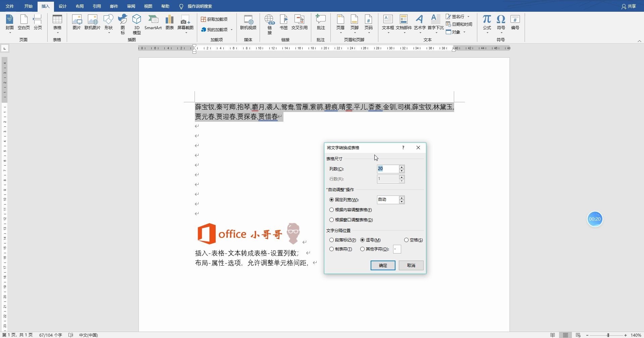Switch to the 设计 ribbon tab

coord(62,6)
